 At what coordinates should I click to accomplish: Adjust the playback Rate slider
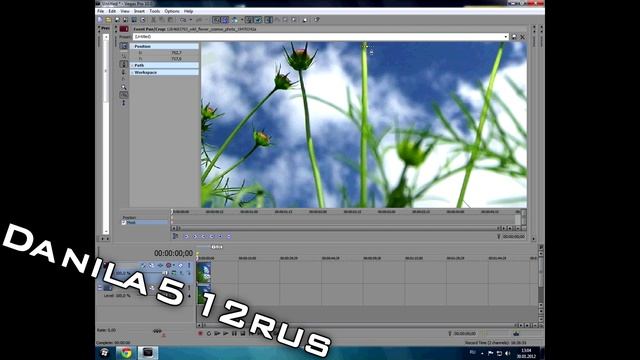157,331
